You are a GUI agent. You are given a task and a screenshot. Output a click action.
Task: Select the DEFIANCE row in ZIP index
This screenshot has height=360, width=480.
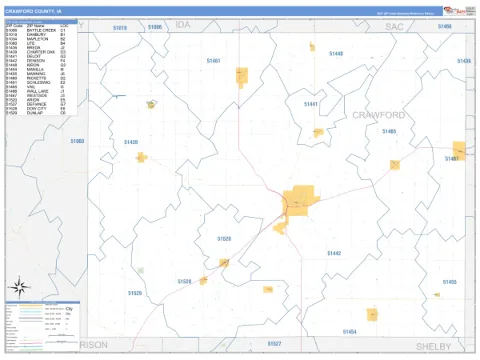tap(36, 104)
